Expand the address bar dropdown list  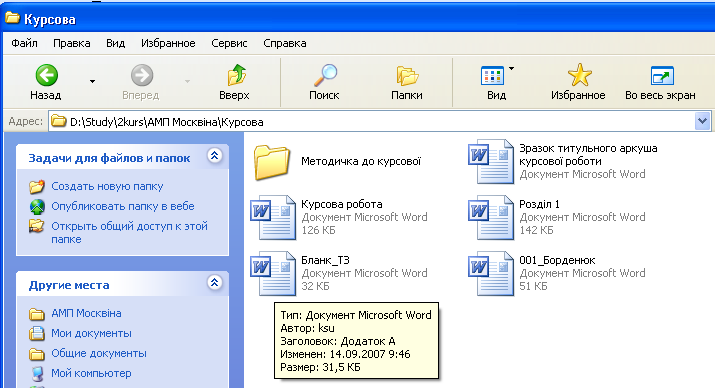[702, 121]
